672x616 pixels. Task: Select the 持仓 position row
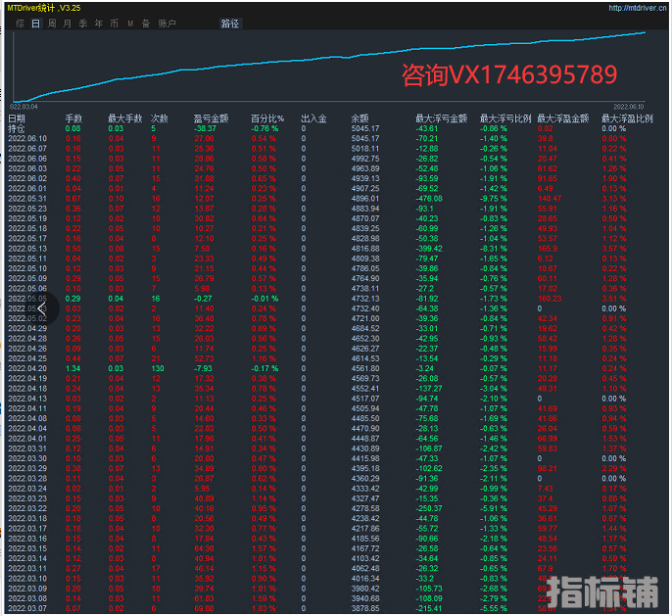point(18,128)
